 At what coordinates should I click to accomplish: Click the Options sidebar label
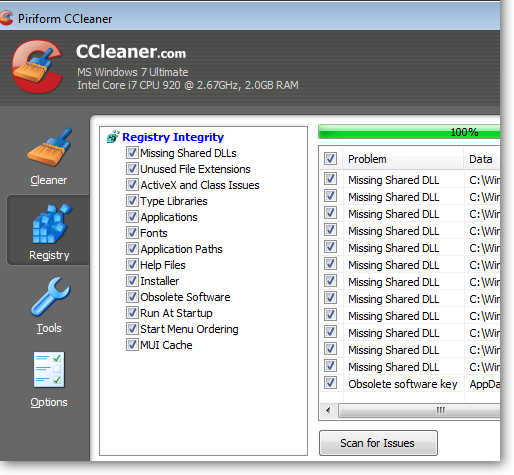[49, 402]
